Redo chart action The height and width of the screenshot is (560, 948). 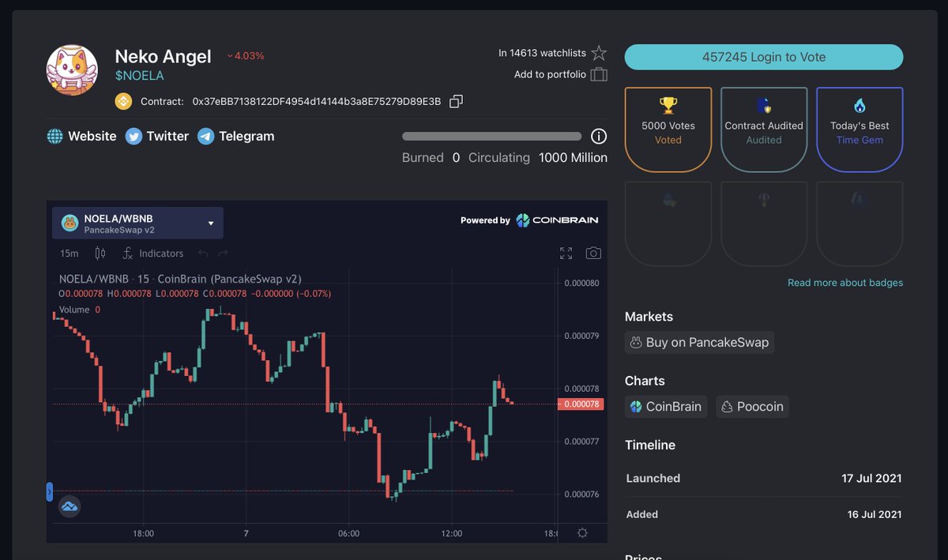pyautogui.click(x=223, y=254)
